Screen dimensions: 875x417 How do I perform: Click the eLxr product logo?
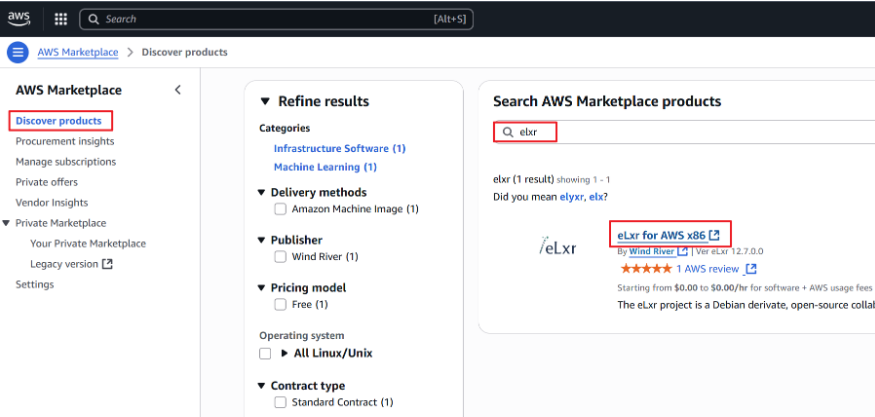coord(558,247)
